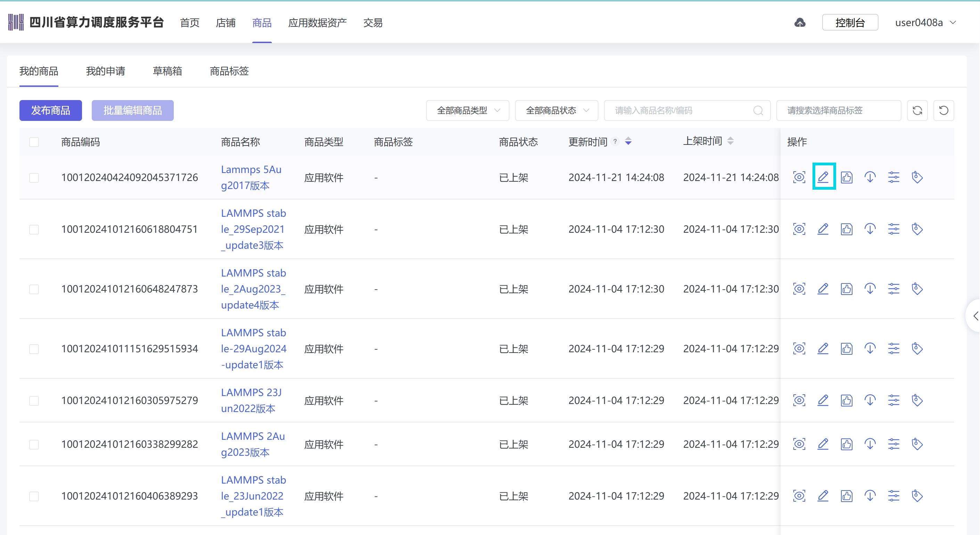This screenshot has width=980, height=535.
Task: Sort the table by 上架时间 arrows
Action: pos(730,141)
